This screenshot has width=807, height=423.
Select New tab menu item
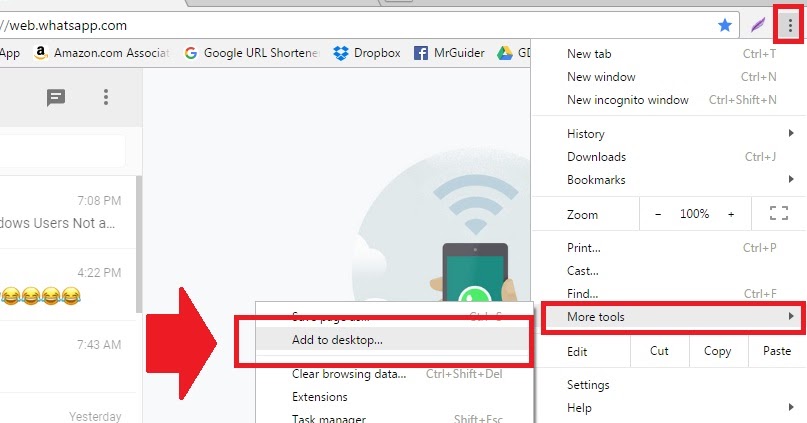(x=669, y=54)
